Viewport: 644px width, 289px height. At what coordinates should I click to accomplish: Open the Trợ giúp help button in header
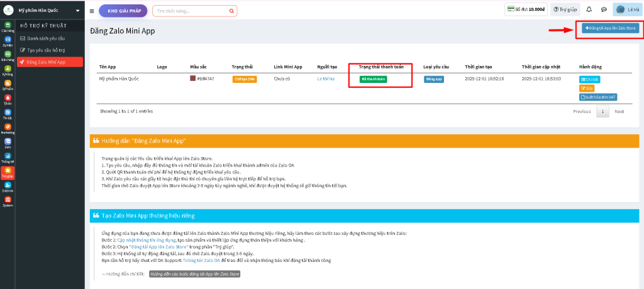[565, 9]
